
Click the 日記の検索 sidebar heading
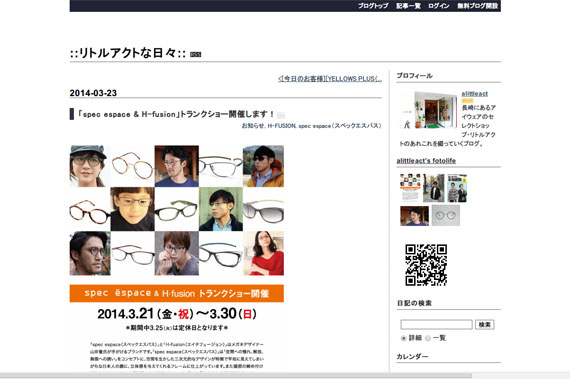[x=414, y=303]
